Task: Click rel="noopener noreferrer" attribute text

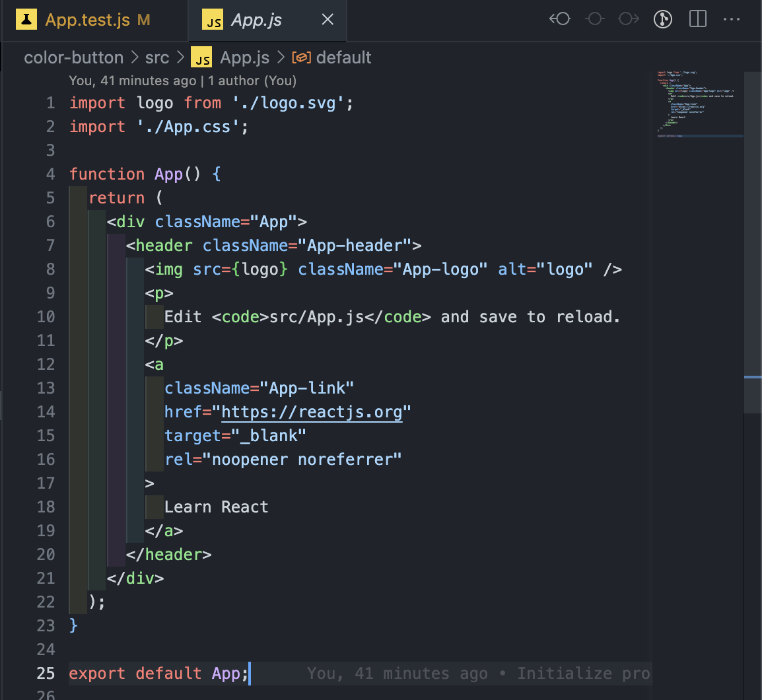Action: pos(283,460)
